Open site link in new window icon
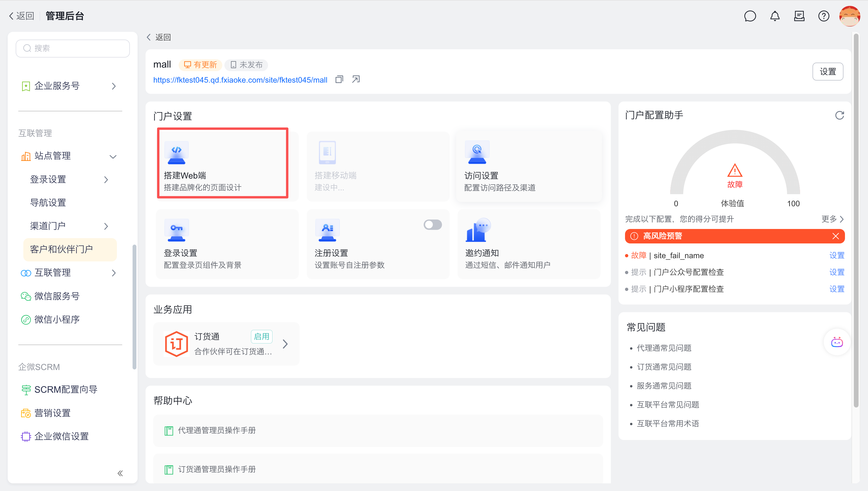The height and width of the screenshot is (491, 868). click(355, 79)
